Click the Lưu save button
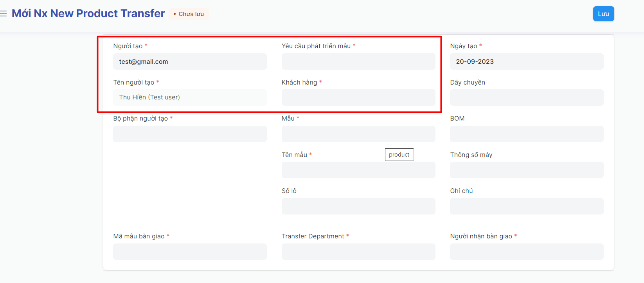Image resolution: width=644 pixels, height=283 pixels. point(603,14)
